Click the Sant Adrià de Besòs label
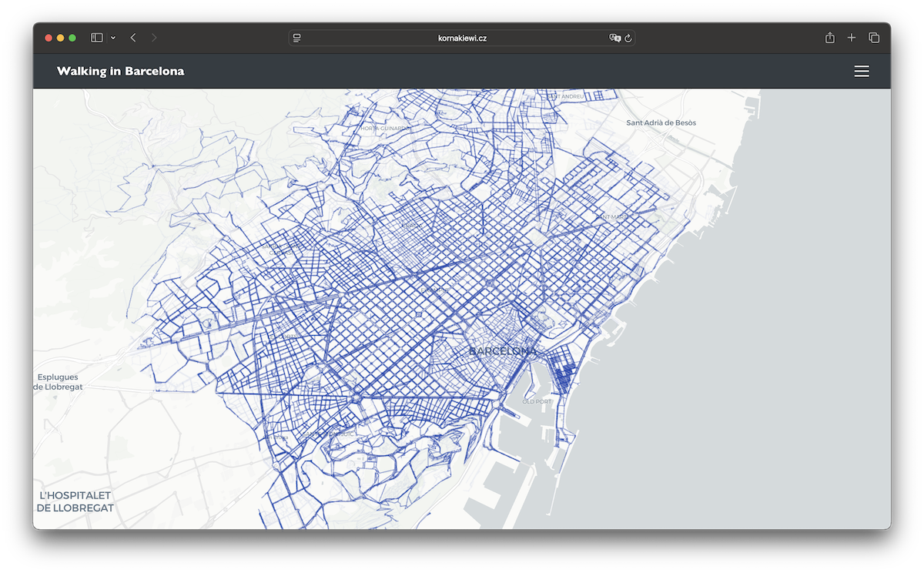The width and height of the screenshot is (924, 573). point(661,122)
